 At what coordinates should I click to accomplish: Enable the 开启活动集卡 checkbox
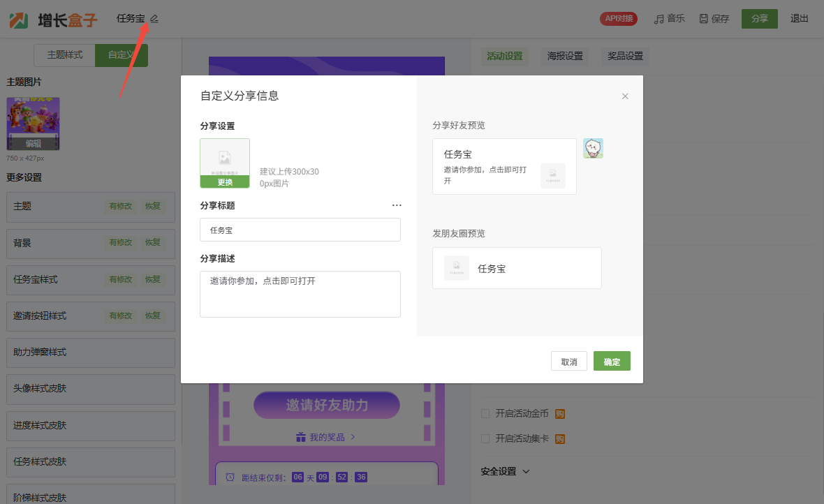pos(485,439)
